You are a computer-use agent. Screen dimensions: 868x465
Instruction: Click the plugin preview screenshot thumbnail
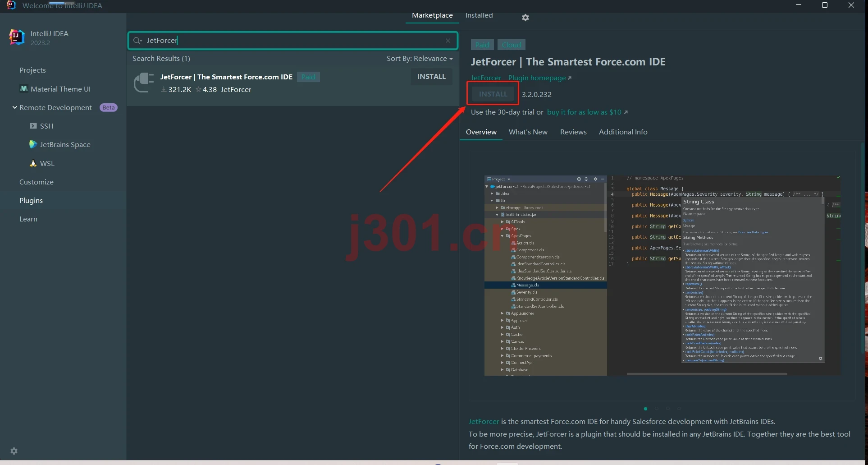(x=662, y=275)
